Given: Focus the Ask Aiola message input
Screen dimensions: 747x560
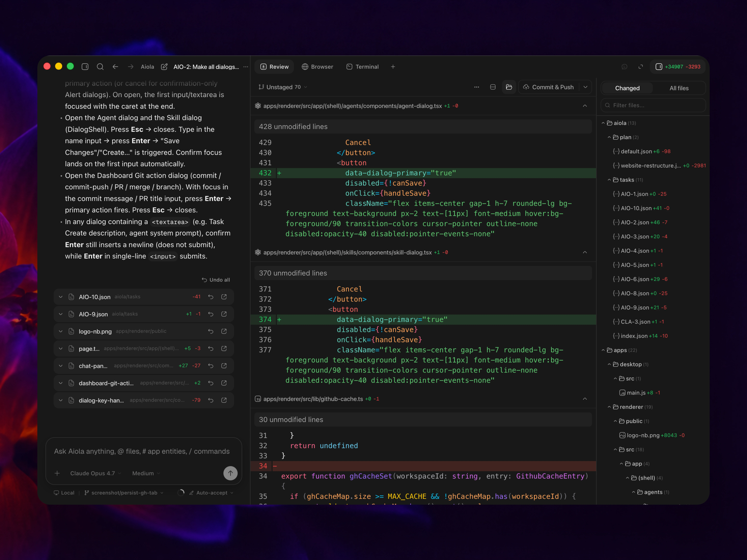Looking at the screenshot, I should click(142, 451).
